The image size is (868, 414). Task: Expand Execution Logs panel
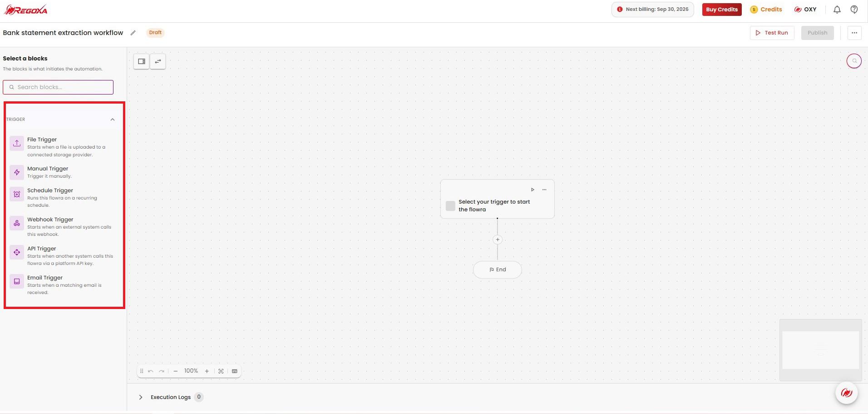(x=141, y=397)
